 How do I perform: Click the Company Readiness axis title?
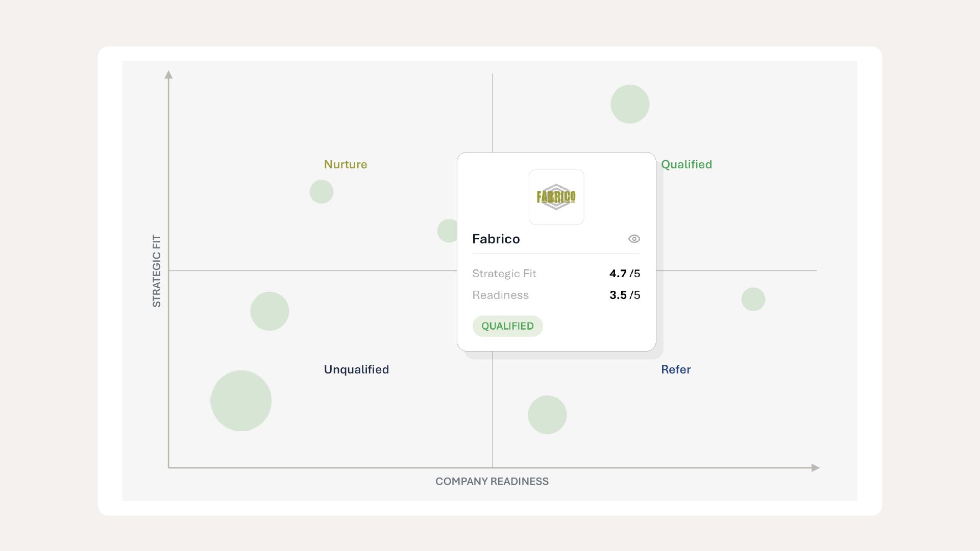pyautogui.click(x=492, y=481)
